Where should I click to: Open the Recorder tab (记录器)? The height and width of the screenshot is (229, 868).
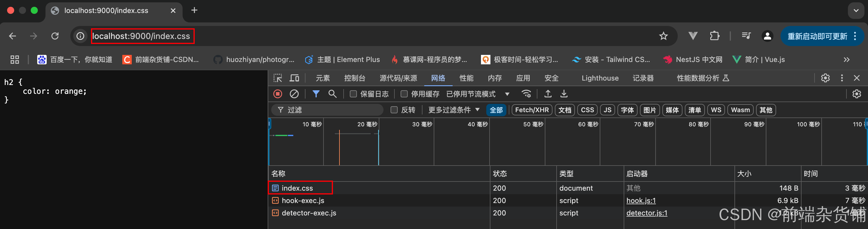(x=643, y=78)
